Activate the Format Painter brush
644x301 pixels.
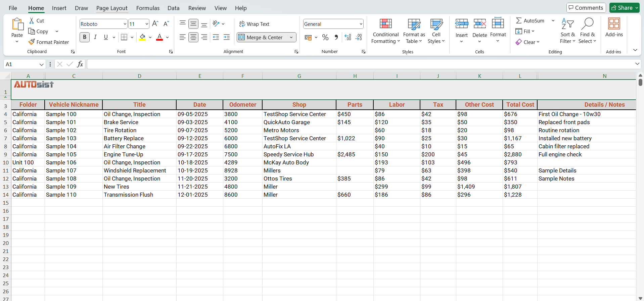(x=32, y=42)
